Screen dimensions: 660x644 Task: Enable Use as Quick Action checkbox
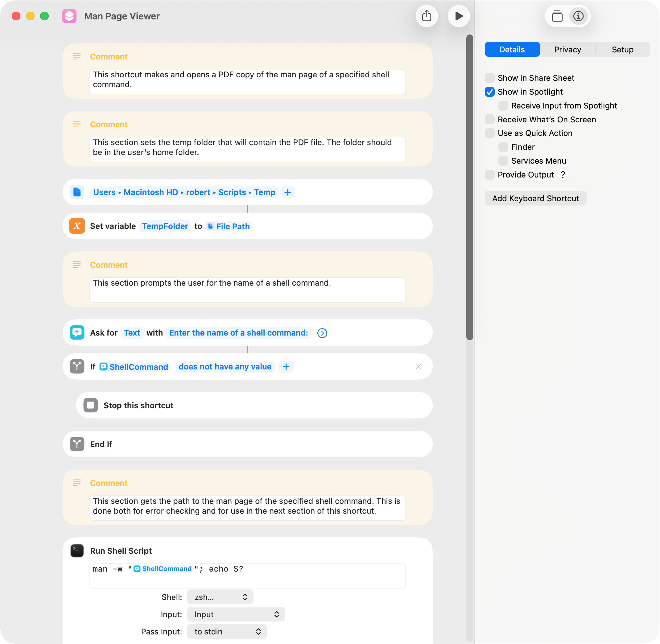point(490,133)
